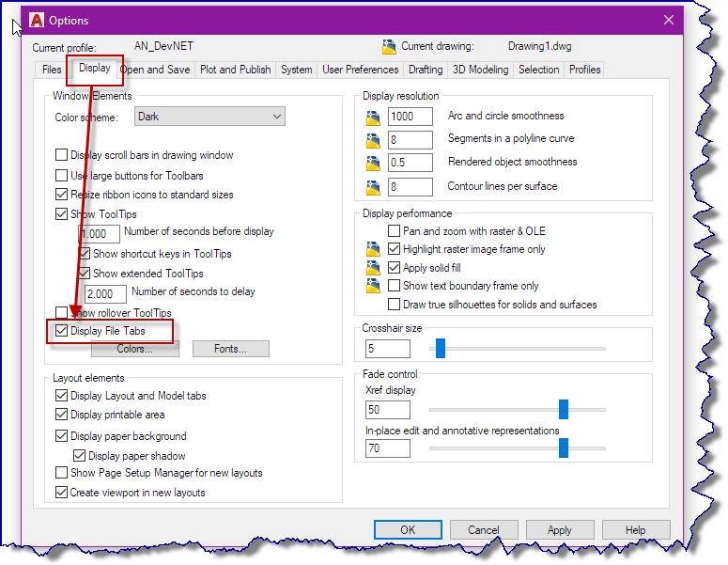Click the In-place edit fade slider handle
The width and height of the screenshot is (728, 565).
tap(564, 447)
